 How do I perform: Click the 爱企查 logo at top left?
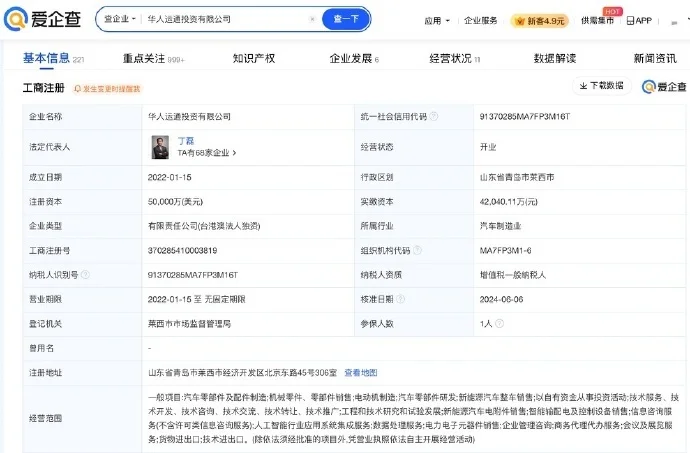(42, 19)
